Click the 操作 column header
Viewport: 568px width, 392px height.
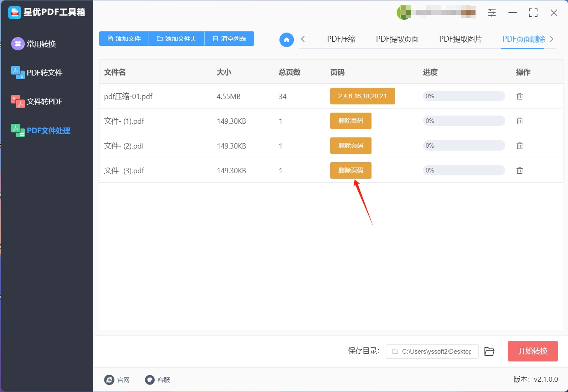click(523, 72)
